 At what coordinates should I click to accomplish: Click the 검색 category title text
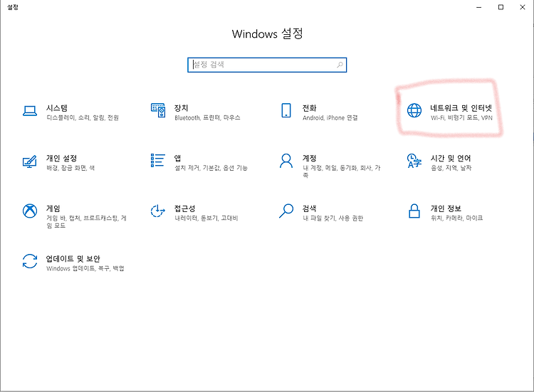pyautogui.click(x=309, y=208)
